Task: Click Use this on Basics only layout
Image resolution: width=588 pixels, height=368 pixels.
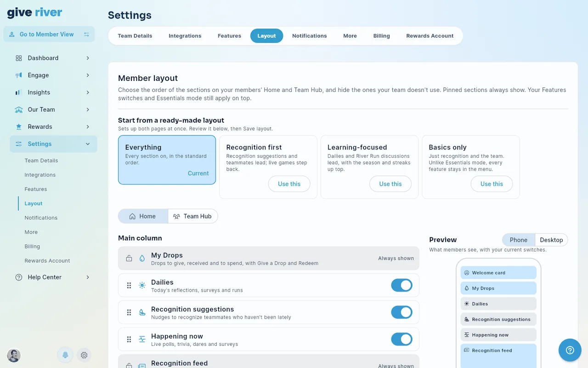Action: pos(492,184)
